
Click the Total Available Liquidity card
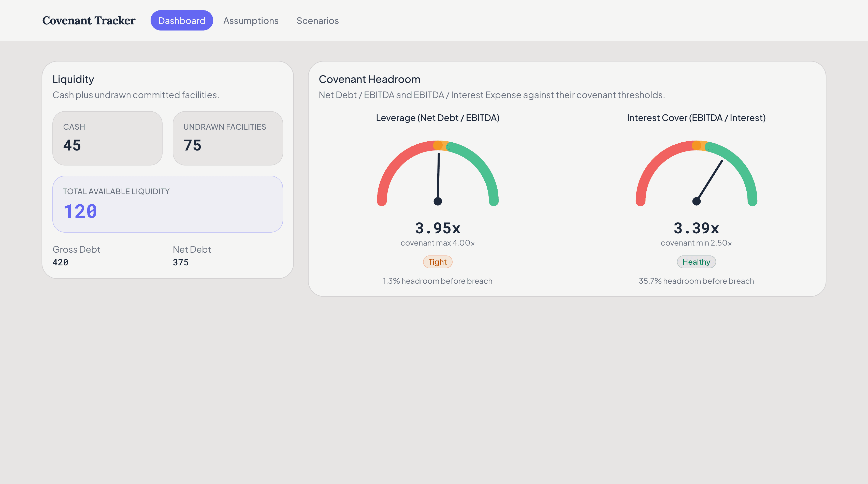click(x=168, y=204)
